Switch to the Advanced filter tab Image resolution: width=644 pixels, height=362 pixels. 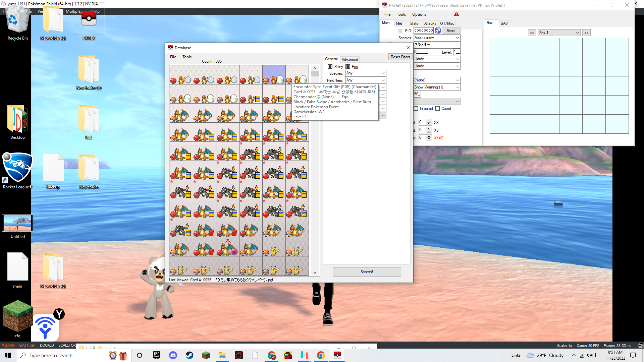[350, 59]
